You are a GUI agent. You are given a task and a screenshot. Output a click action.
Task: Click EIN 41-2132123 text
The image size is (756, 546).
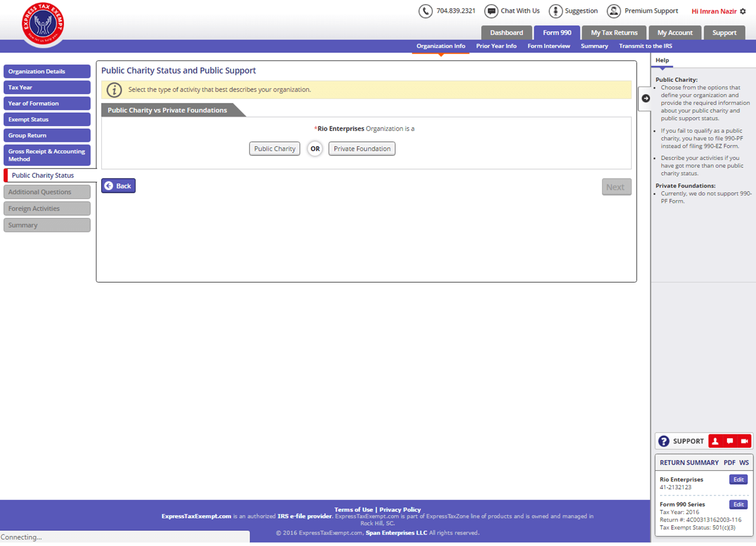[676, 487]
